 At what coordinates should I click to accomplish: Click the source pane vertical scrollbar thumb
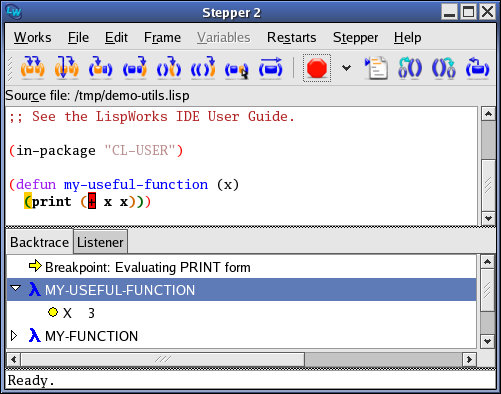coord(488,185)
